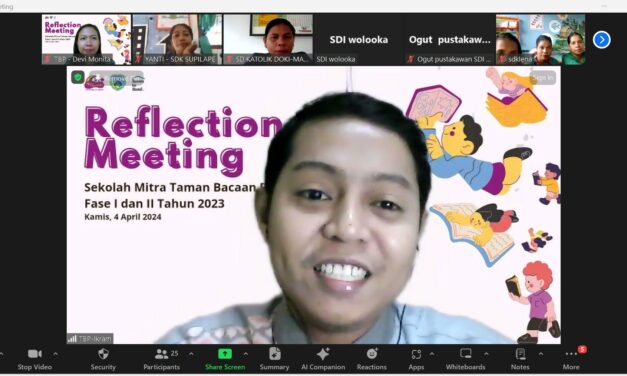
Task: Select the Ogut pustakawan participant tile
Action: click(449, 39)
